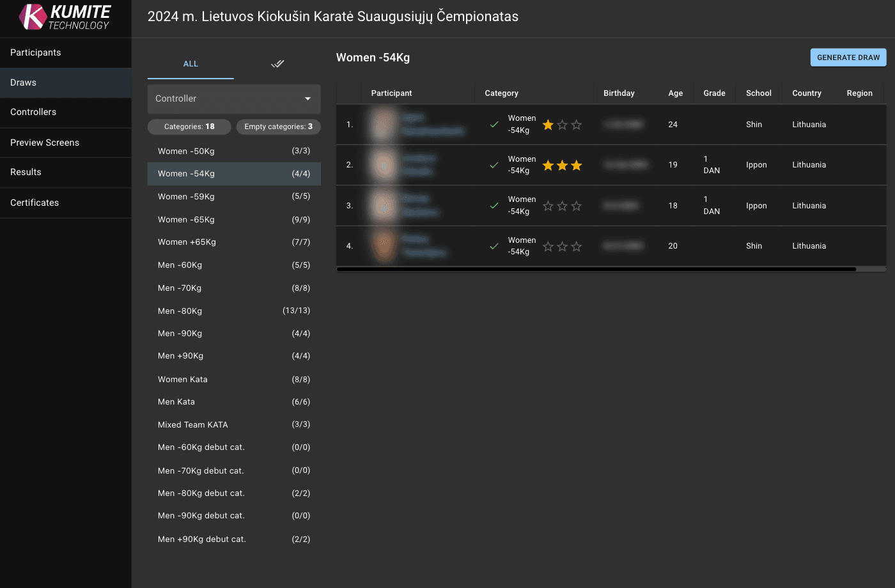The width and height of the screenshot is (895, 588).
Task: Open Participants in the sidebar
Action: 36,52
